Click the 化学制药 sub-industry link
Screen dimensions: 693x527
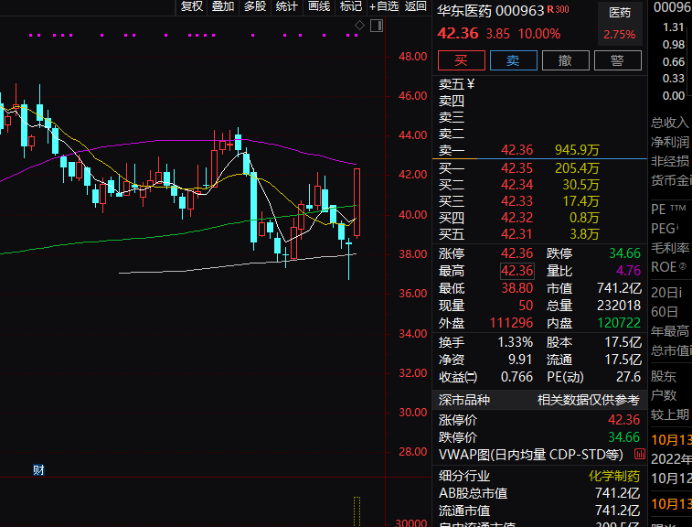[614, 476]
